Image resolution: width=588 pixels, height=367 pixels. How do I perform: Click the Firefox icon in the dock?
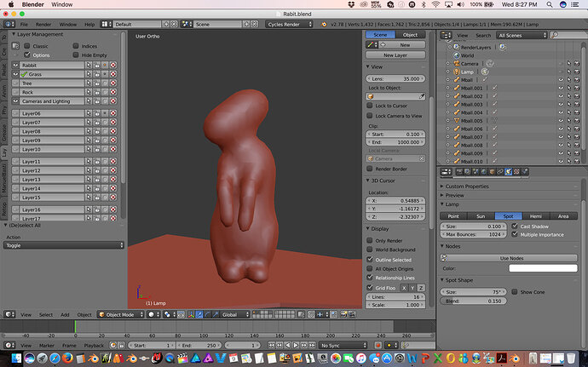pyautogui.click(x=67, y=358)
